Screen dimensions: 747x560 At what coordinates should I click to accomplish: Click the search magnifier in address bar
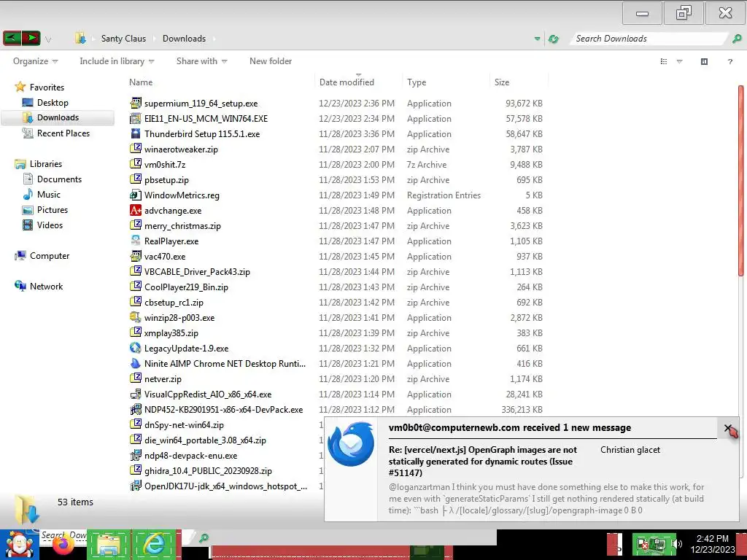coord(737,39)
